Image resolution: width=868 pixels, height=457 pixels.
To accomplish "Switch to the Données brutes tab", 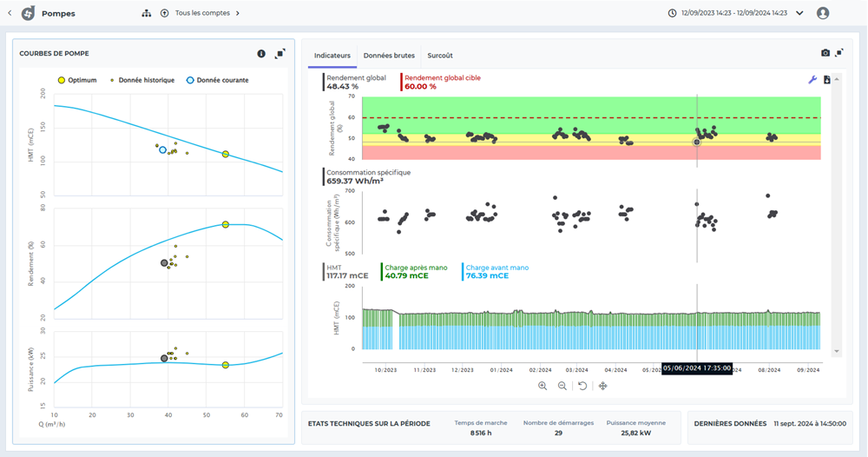I will [x=388, y=56].
